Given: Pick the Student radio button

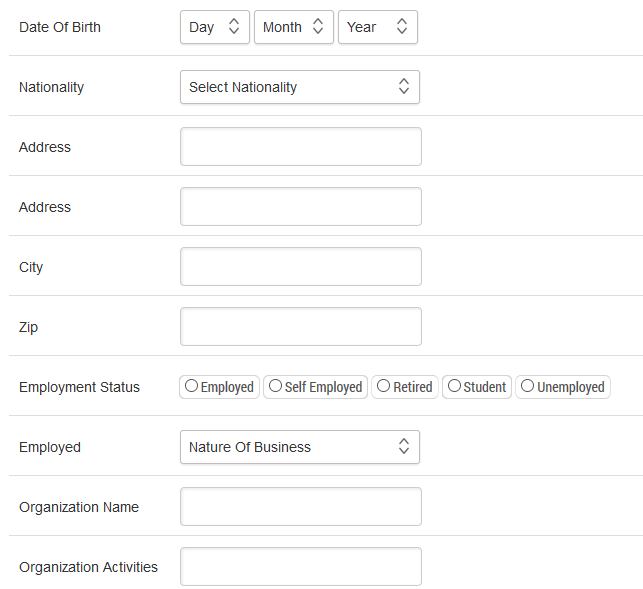Looking at the screenshot, I should point(454,386).
